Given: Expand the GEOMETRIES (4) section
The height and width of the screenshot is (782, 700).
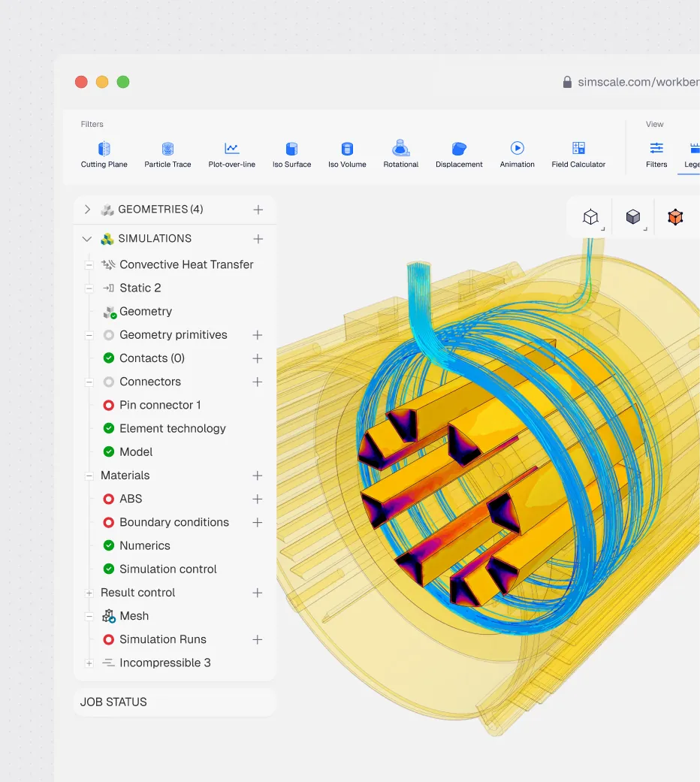Looking at the screenshot, I should [87, 210].
